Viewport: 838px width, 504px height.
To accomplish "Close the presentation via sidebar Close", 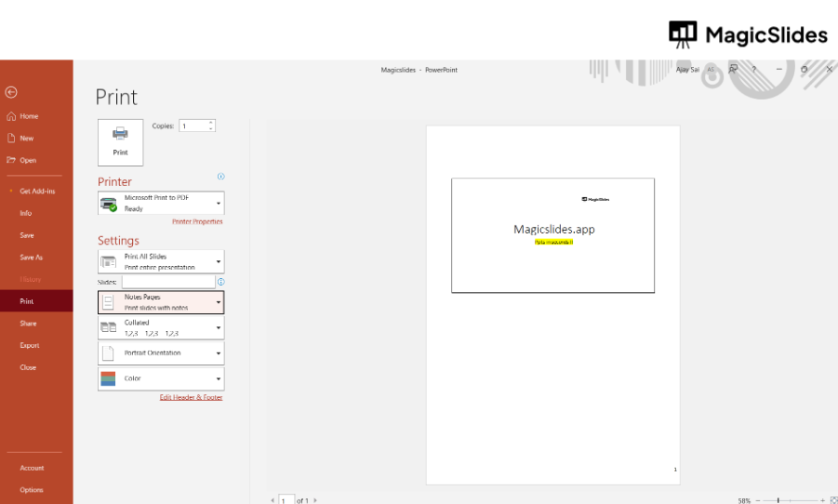I will (x=28, y=367).
